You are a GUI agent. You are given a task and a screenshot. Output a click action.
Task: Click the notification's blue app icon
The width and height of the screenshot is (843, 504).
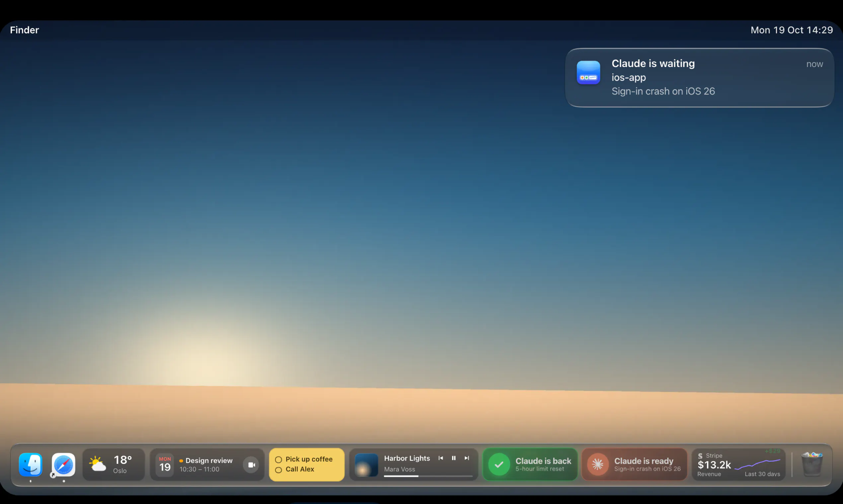point(588,73)
